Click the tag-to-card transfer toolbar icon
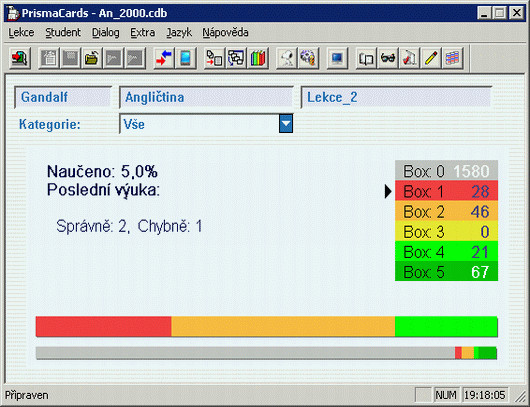This screenshot has height=407, width=530. click(x=215, y=58)
